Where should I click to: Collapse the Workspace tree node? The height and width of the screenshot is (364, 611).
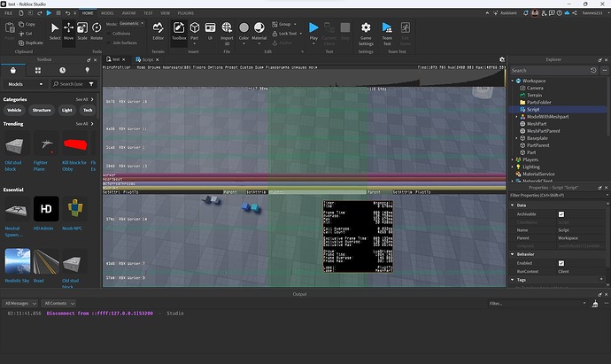[x=513, y=81]
